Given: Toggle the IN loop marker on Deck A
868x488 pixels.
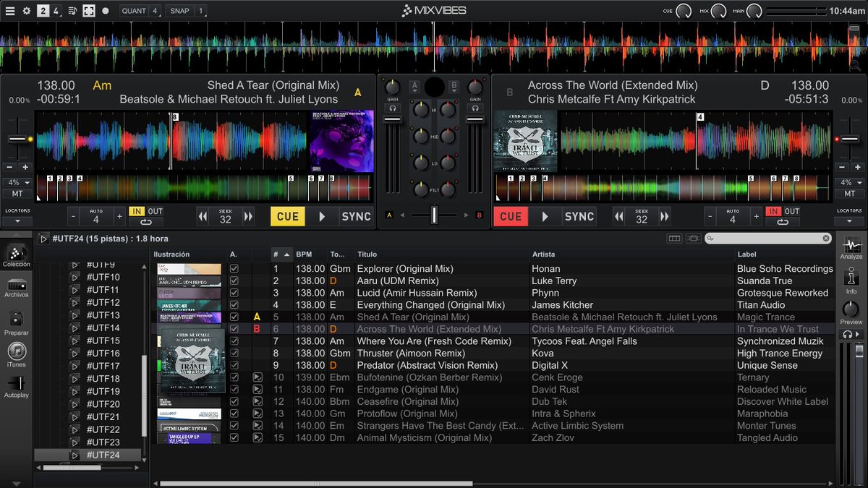Looking at the screenshot, I should [137, 210].
